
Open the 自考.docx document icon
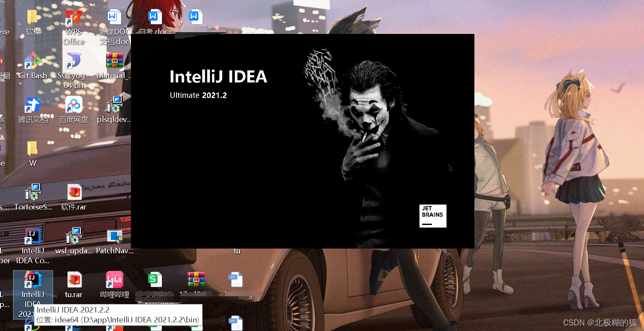tap(155, 22)
